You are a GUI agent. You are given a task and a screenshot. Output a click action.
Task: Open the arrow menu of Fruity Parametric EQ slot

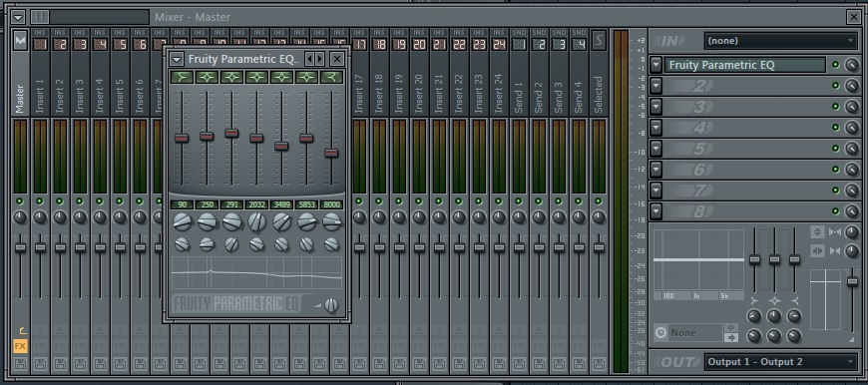coord(655,65)
